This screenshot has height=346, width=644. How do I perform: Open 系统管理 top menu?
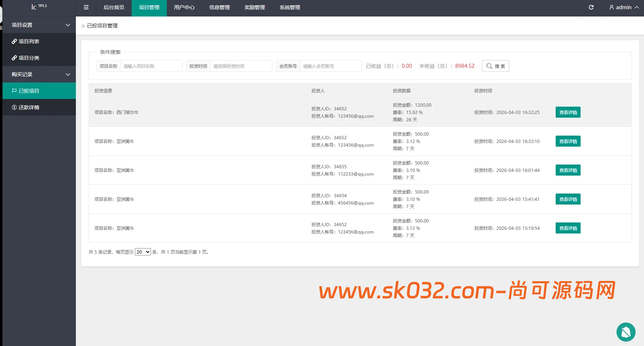290,7
